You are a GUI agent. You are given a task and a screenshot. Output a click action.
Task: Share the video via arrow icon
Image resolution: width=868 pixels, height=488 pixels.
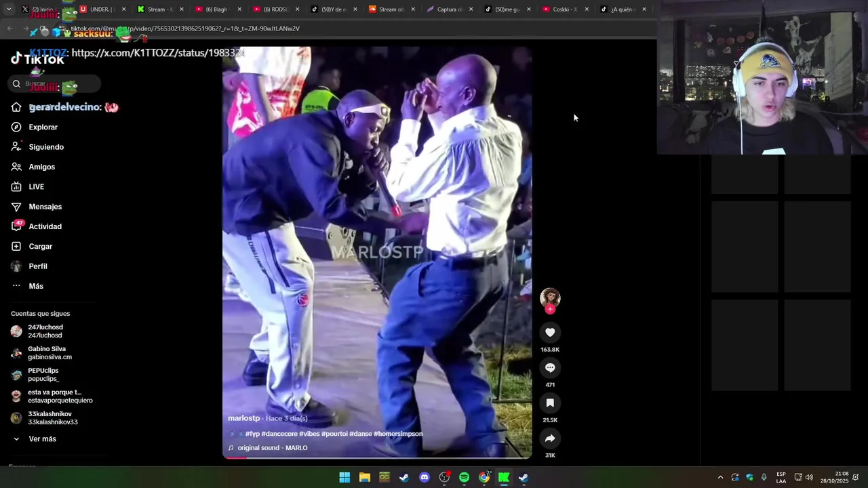(550, 439)
